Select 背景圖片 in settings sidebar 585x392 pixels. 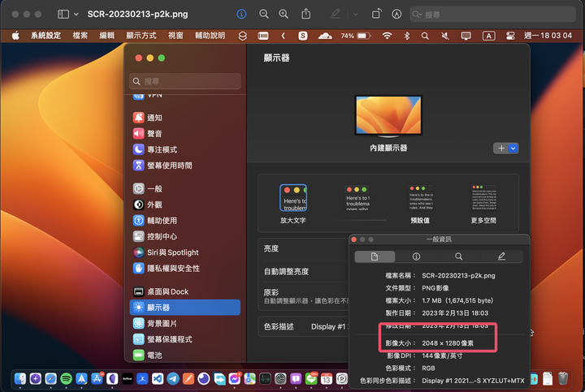click(x=185, y=324)
